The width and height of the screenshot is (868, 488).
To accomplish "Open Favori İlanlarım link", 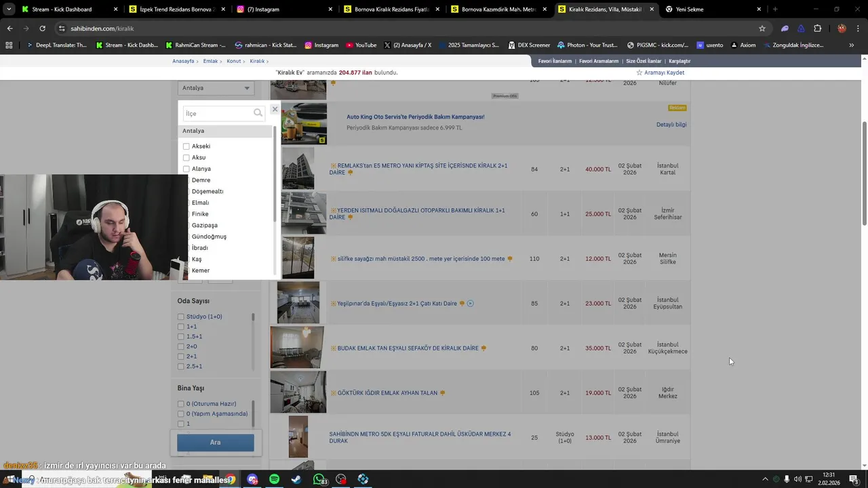I will 555,61.
